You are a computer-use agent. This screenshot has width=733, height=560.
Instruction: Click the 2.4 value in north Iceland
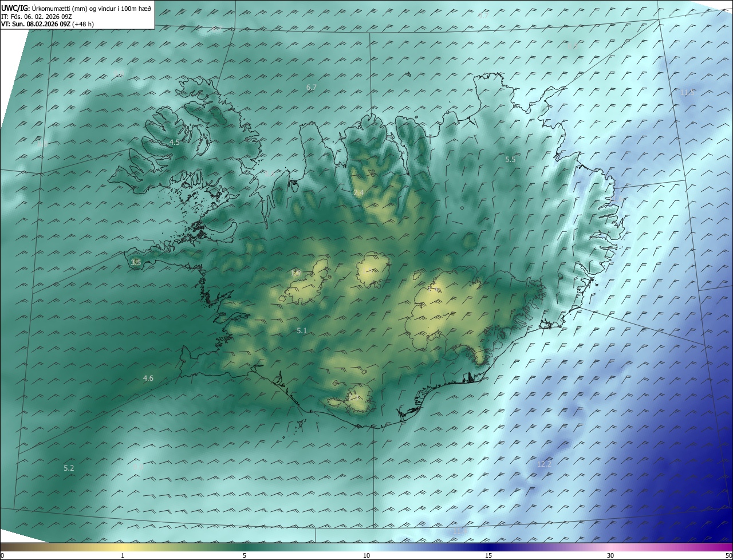tap(358, 194)
